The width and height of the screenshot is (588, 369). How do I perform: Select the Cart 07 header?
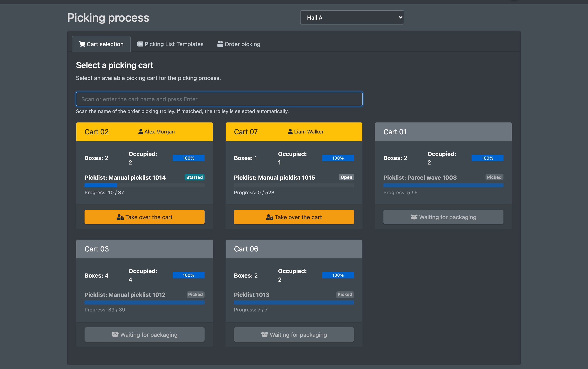[x=294, y=132]
